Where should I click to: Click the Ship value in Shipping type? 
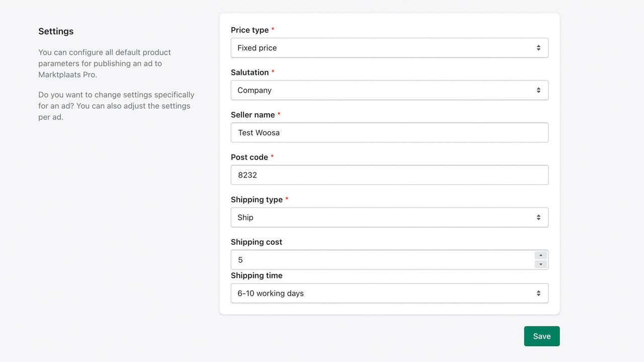coord(245,217)
